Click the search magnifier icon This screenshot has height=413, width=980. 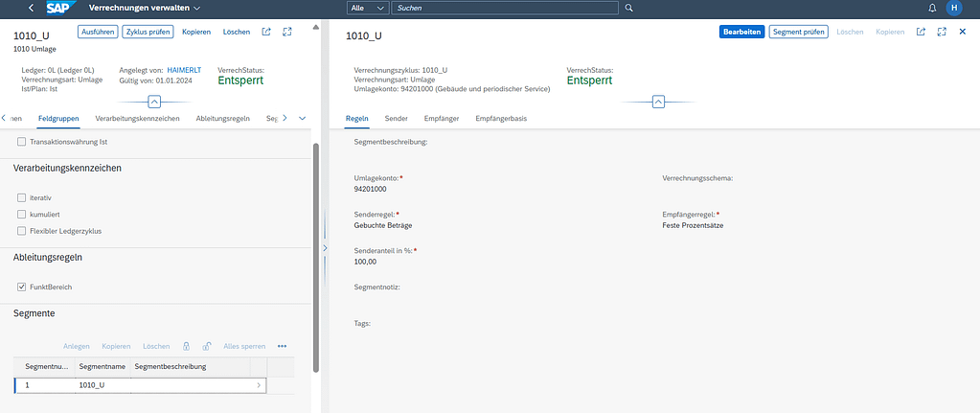tap(629, 8)
